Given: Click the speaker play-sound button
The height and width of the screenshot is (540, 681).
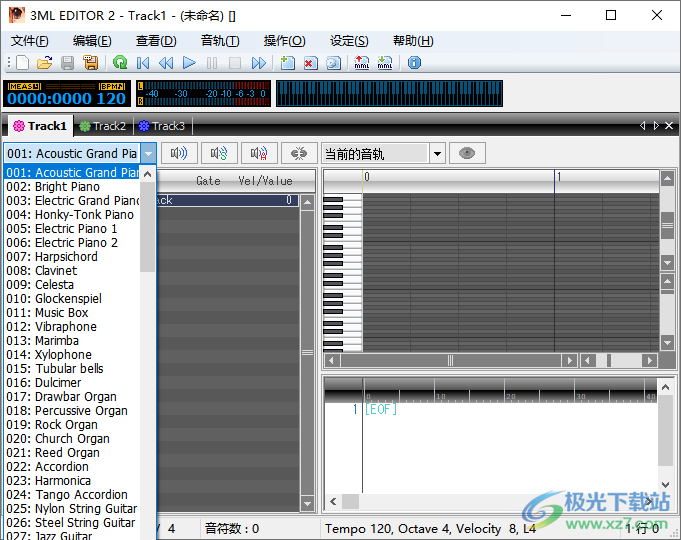Looking at the screenshot, I should tap(179, 153).
